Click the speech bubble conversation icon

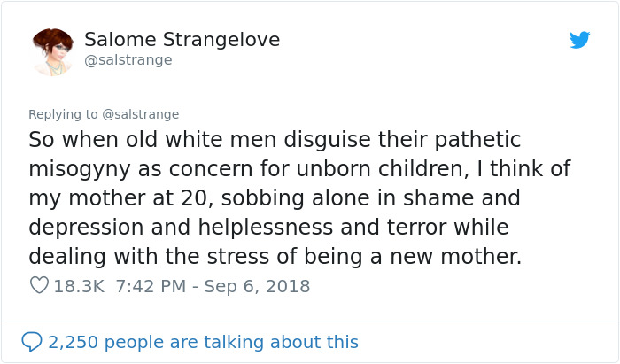[x=32, y=342]
